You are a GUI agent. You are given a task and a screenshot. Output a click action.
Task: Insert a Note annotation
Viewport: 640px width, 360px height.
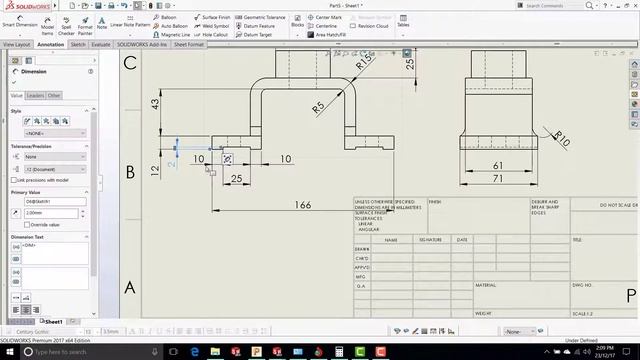pyautogui.click(x=102, y=23)
